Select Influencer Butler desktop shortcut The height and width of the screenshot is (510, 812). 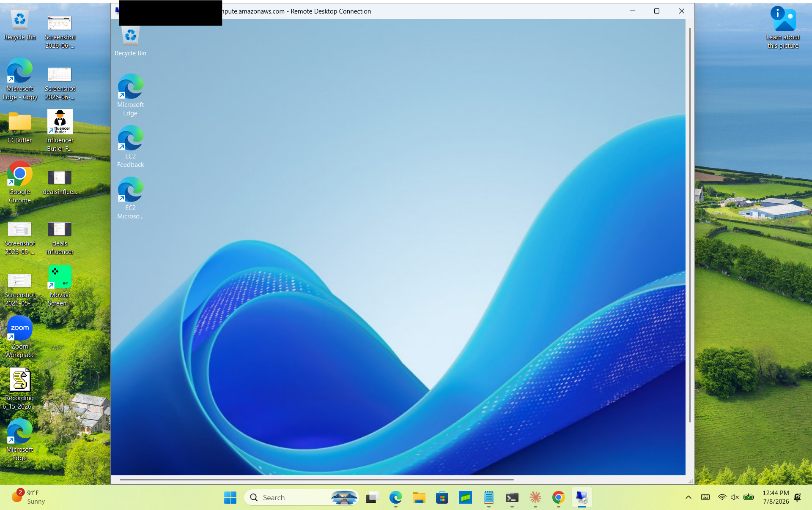point(60,131)
